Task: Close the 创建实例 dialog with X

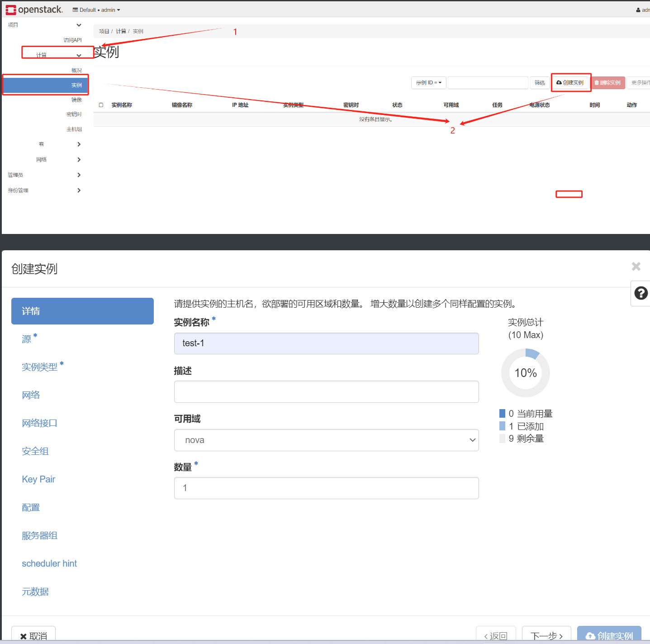Action: pos(636,266)
